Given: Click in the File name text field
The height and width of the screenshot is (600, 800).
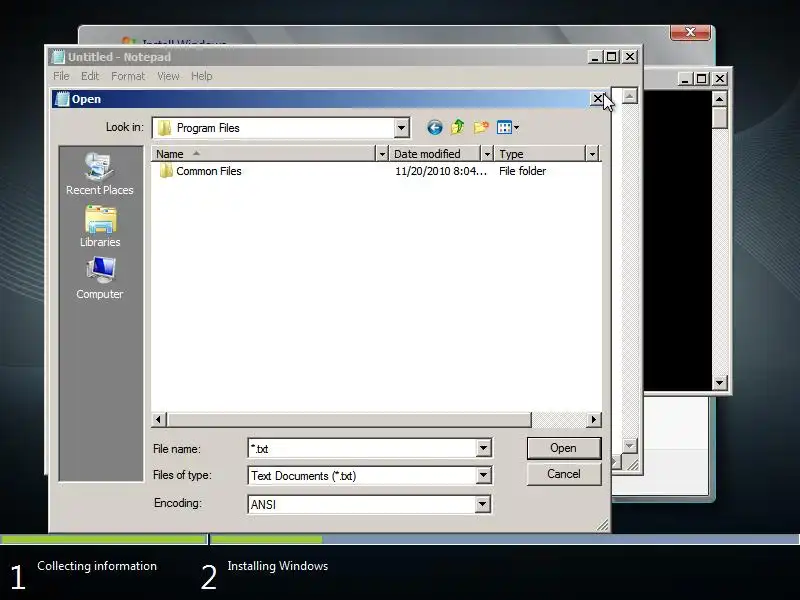Looking at the screenshot, I should point(362,448).
